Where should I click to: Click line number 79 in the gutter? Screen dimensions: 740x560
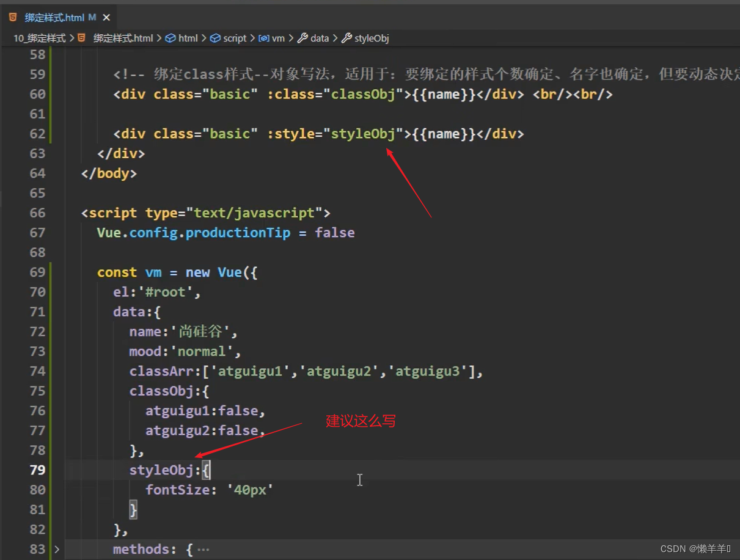click(38, 470)
